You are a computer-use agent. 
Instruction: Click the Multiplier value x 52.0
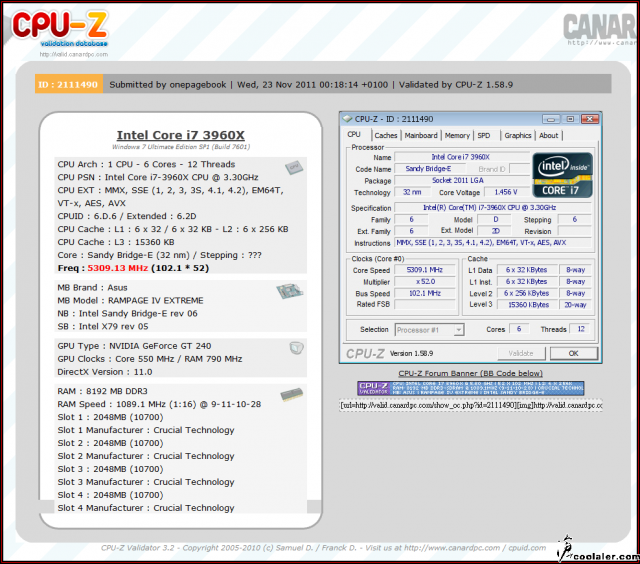424,282
